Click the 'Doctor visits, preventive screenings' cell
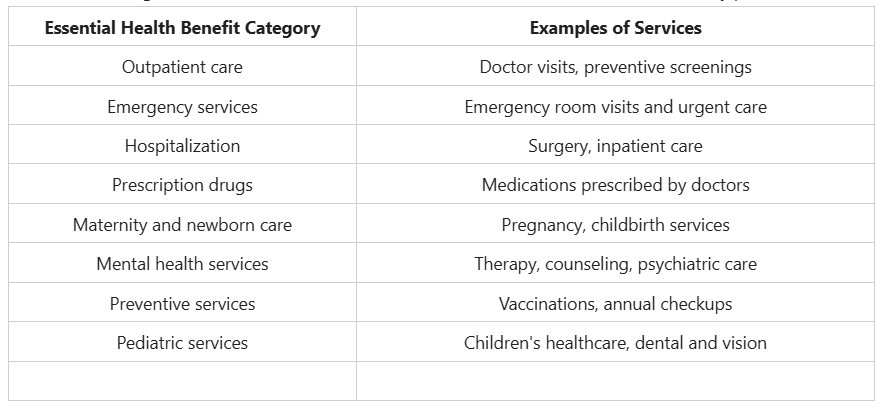The image size is (882, 413). click(x=615, y=67)
